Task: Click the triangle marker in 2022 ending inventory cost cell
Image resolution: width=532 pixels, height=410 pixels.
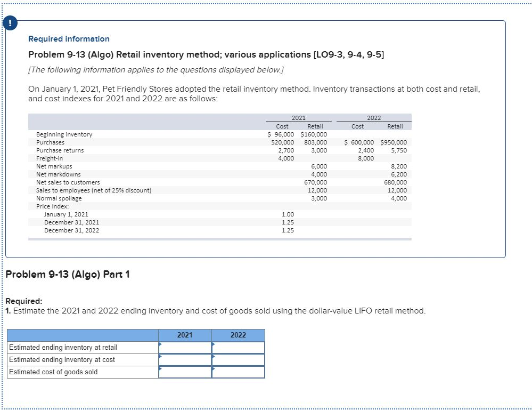Action: coord(214,357)
